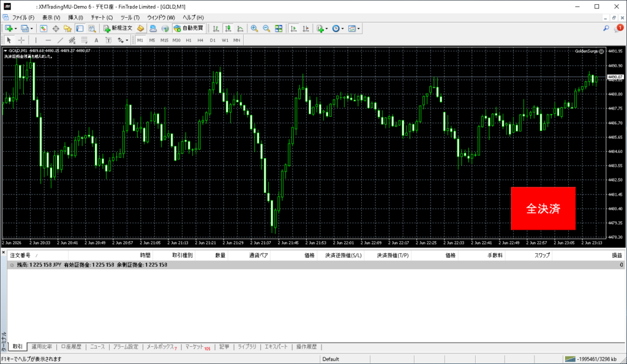Toggle the 自動売買 auto trading button
The height and width of the screenshot is (364, 627).
[189, 28]
